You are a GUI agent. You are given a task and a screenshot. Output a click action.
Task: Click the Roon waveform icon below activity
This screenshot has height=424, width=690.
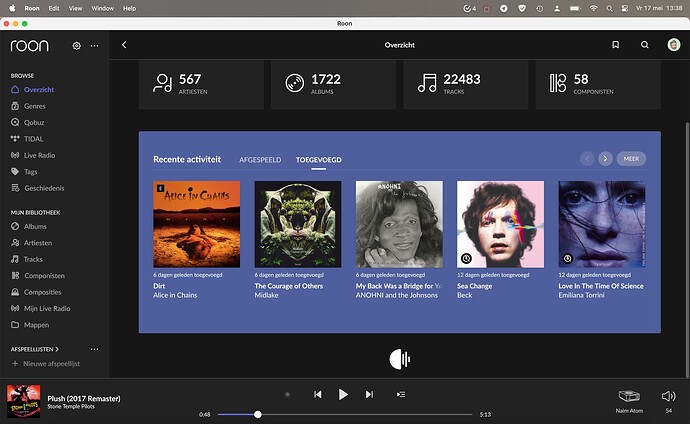click(400, 359)
